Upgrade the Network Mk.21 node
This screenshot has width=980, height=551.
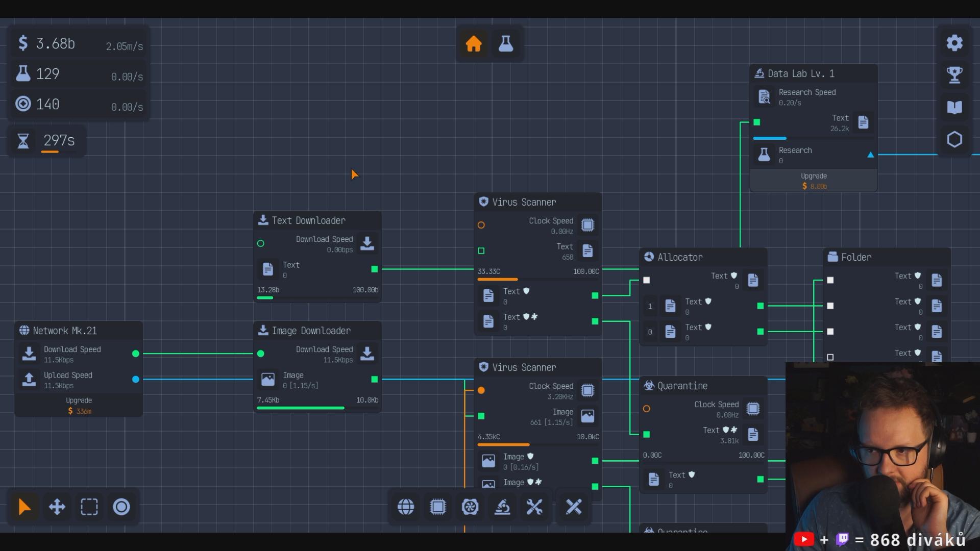[79, 406]
